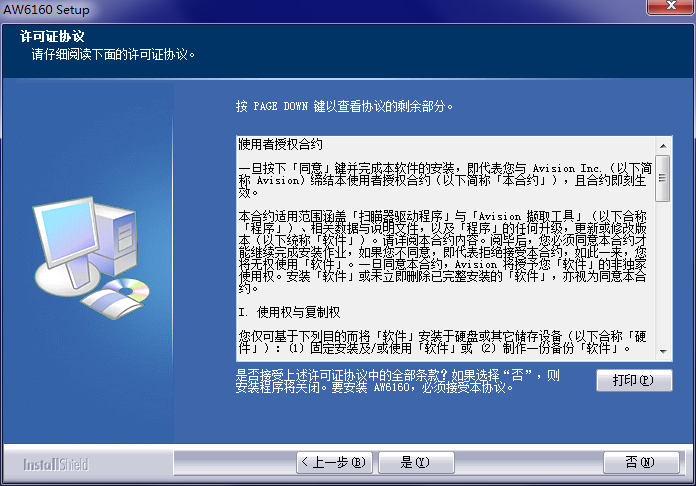Click the PAGE DOWN instruction text
This screenshot has height=486, width=696.
point(344,106)
